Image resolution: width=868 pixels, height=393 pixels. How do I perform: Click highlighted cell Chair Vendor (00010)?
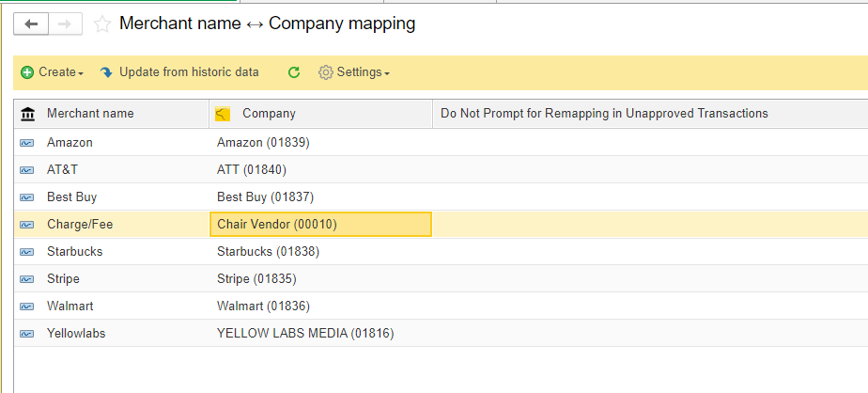[x=320, y=224]
